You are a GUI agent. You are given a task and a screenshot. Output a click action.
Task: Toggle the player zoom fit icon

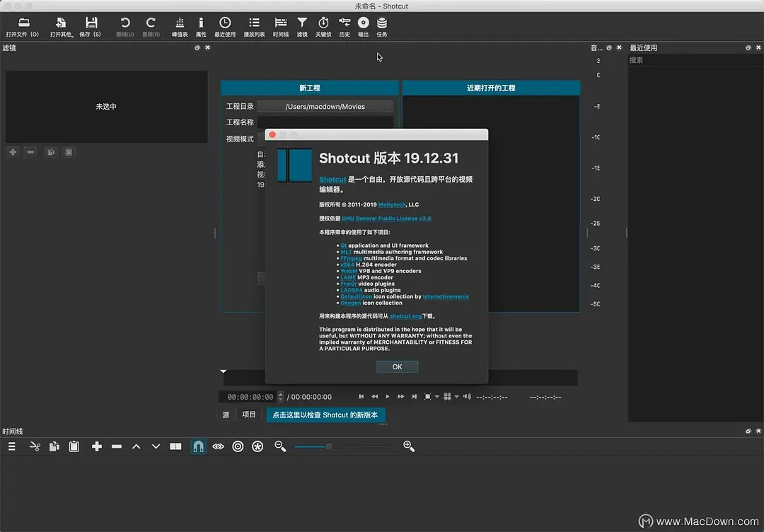(x=427, y=397)
